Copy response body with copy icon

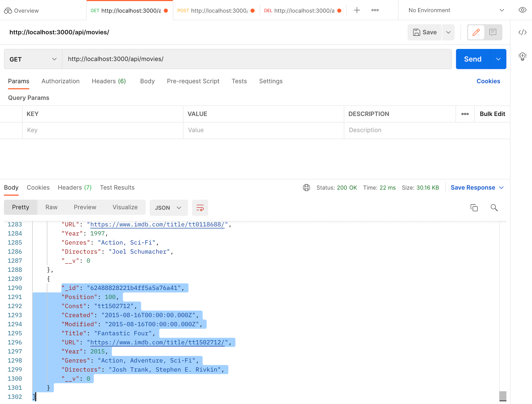point(474,208)
